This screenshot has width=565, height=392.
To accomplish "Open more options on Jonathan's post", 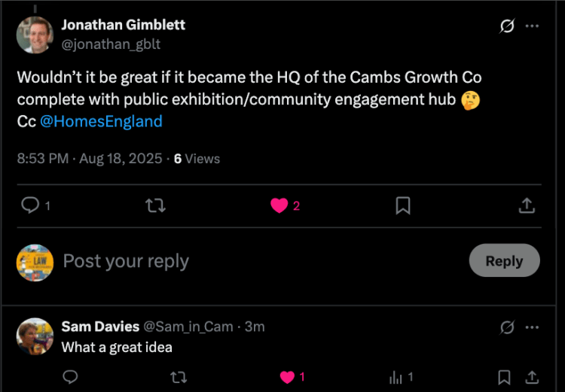I will coord(532,26).
